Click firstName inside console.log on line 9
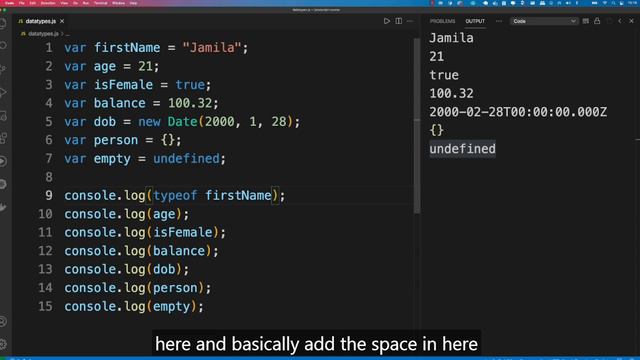 point(238,195)
